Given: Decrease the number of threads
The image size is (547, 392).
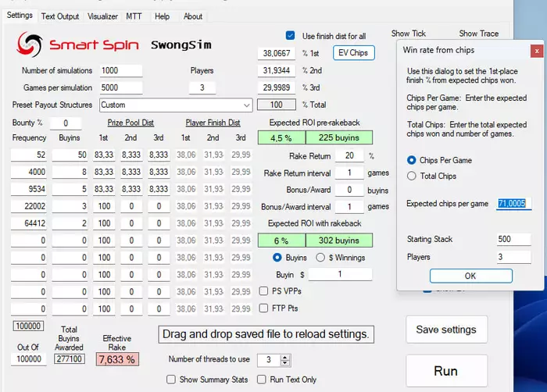Looking at the screenshot, I should coord(285,362).
